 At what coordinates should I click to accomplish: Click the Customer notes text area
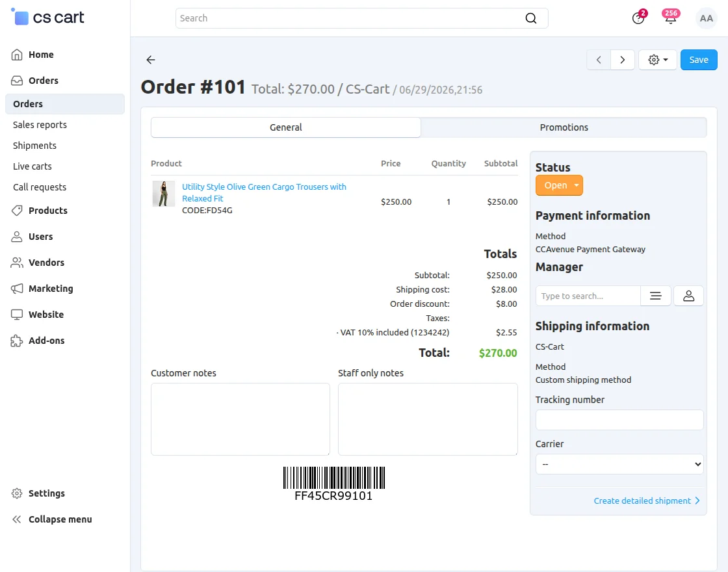[240, 419]
